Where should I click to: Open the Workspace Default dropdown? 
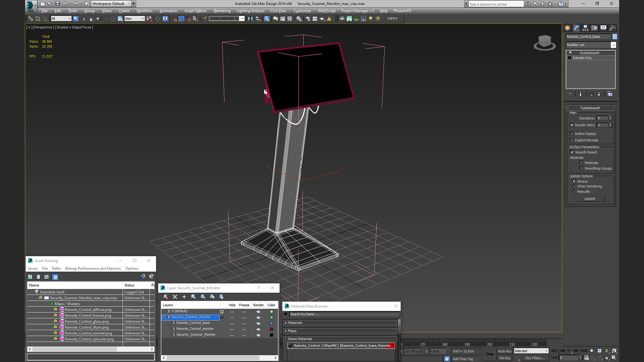(x=111, y=4)
